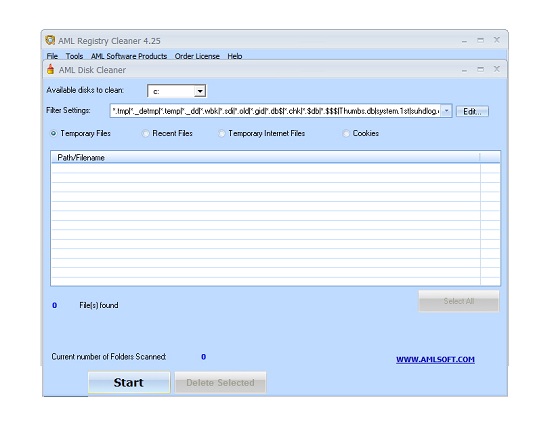The image size is (550, 440).
Task: Close the AML Registry Cleaner window
Action: coord(497,40)
